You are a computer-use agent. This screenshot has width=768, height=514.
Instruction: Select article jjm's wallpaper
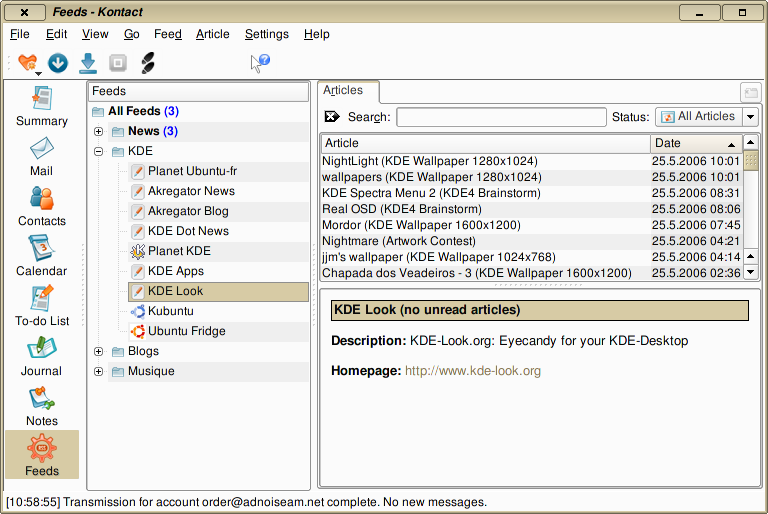click(531, 257)
